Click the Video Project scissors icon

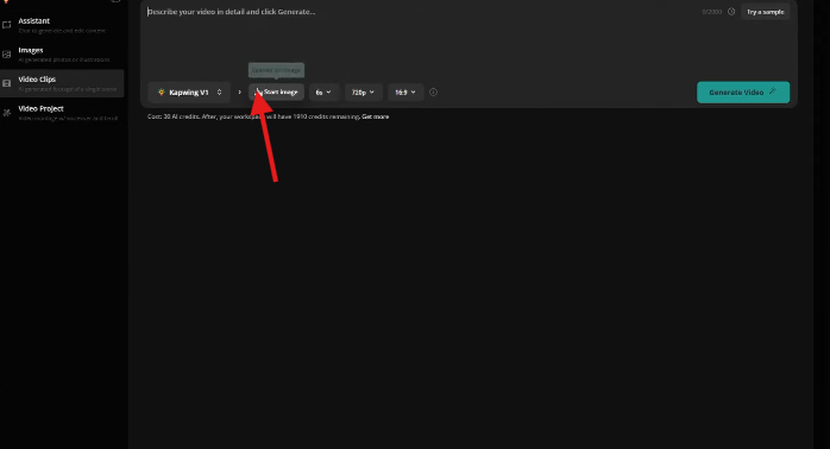[7, 112]
